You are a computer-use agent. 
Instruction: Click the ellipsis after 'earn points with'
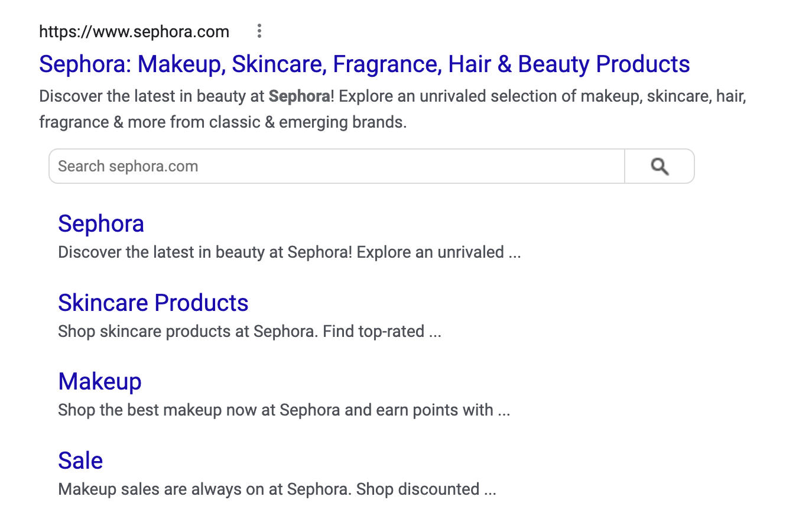pos(504,411)
